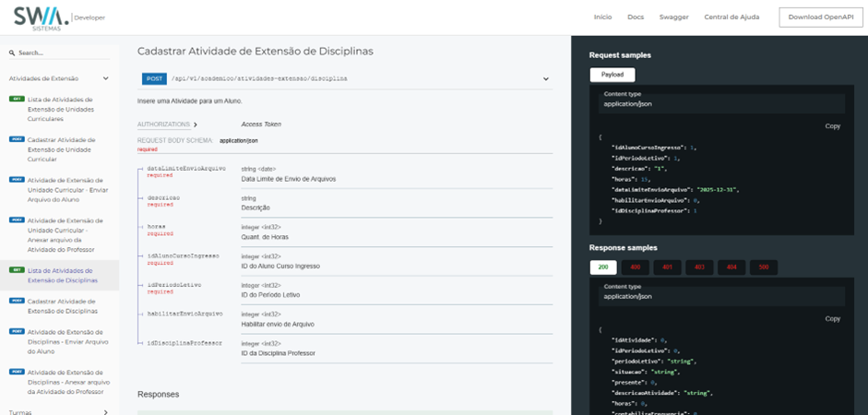Select the 400 response tab
Image resolution: width=868 pixels, height=415 pixels.
(x=635, y=267)
